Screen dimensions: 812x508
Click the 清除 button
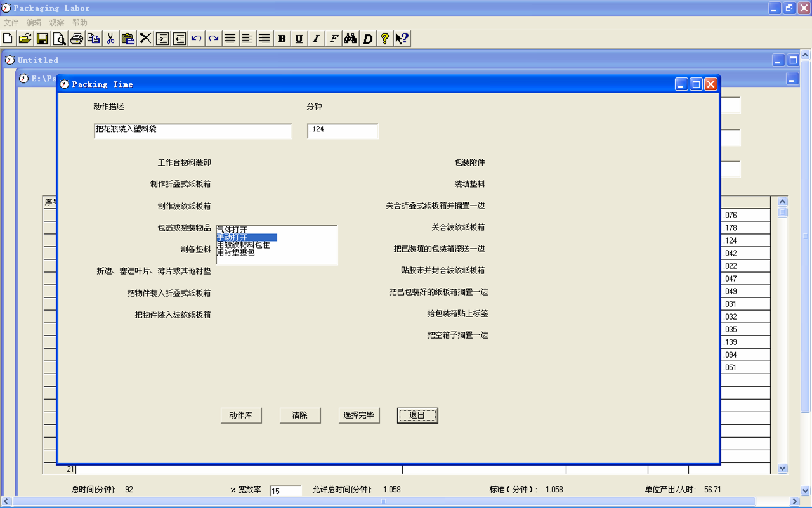click(300, 415)
